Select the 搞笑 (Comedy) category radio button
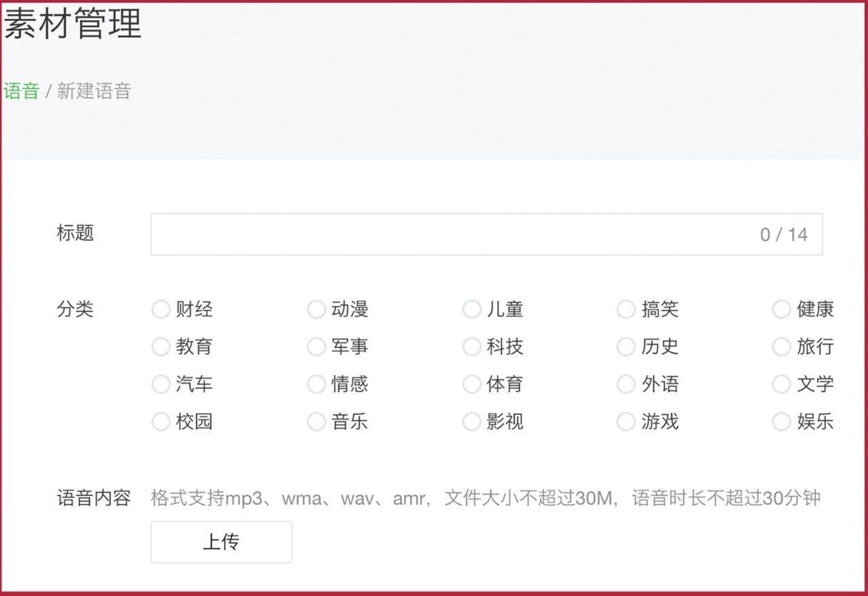Viewport: 868px width, 596px height. (x=626, y=309)
